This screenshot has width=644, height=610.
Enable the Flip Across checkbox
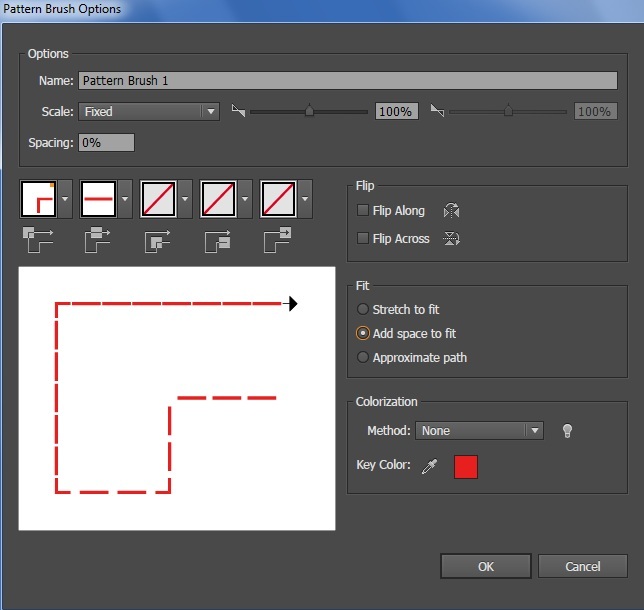[x=363, y=239]
